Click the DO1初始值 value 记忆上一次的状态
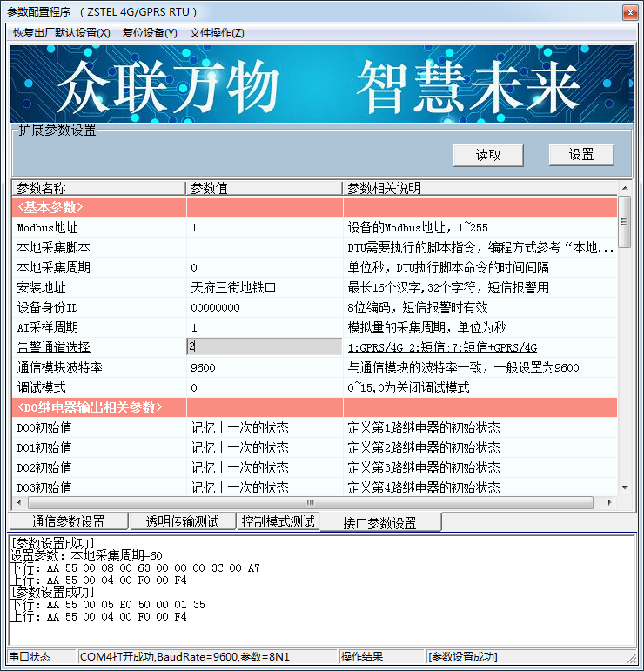Viewport: 644px width, 671px height. [x=239, y=447]
